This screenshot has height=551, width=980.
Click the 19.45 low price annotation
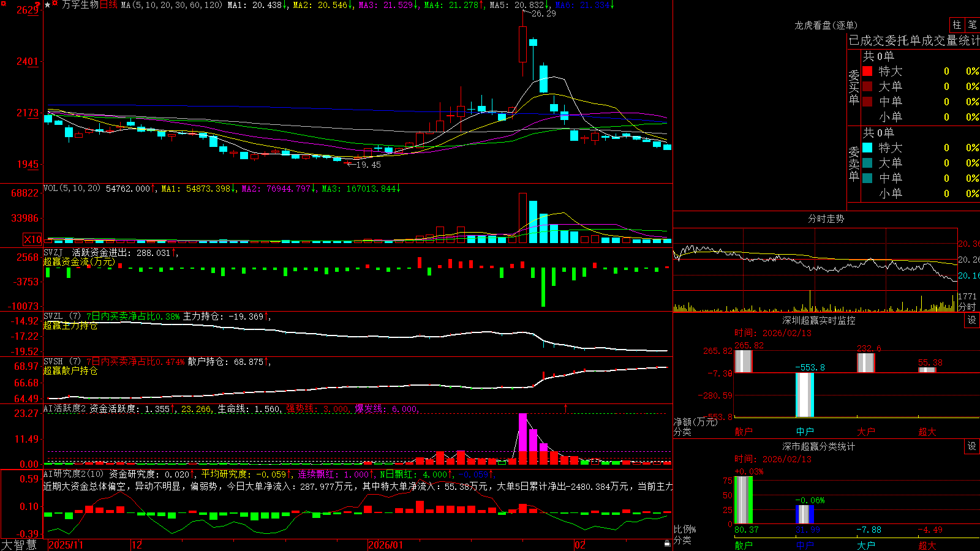[x=368, y=165]
